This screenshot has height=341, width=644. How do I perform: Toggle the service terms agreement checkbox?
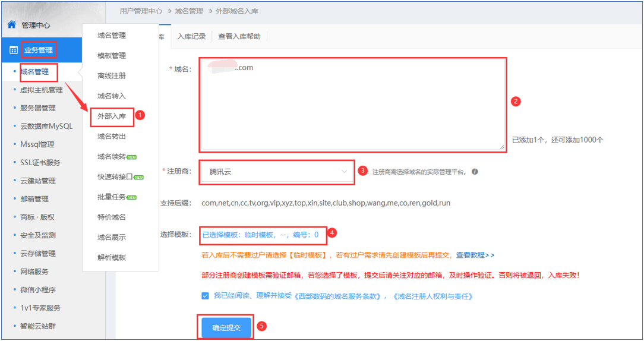(x=205, y=296)
